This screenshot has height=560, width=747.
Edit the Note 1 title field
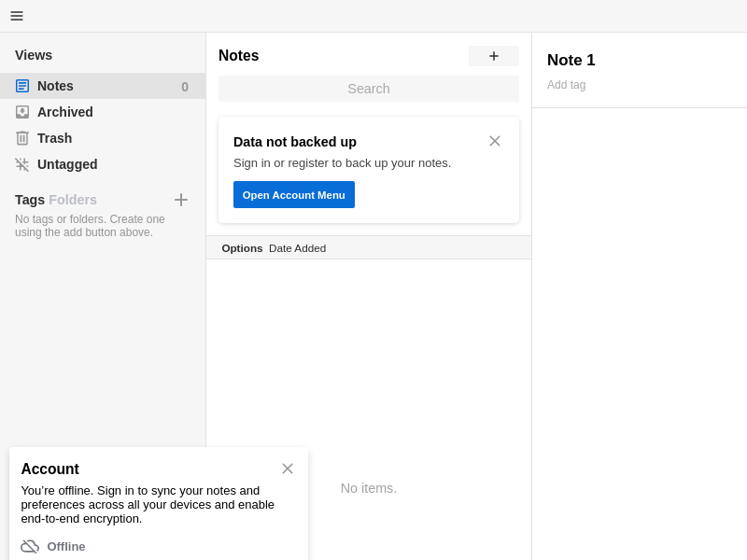(571, 60)
